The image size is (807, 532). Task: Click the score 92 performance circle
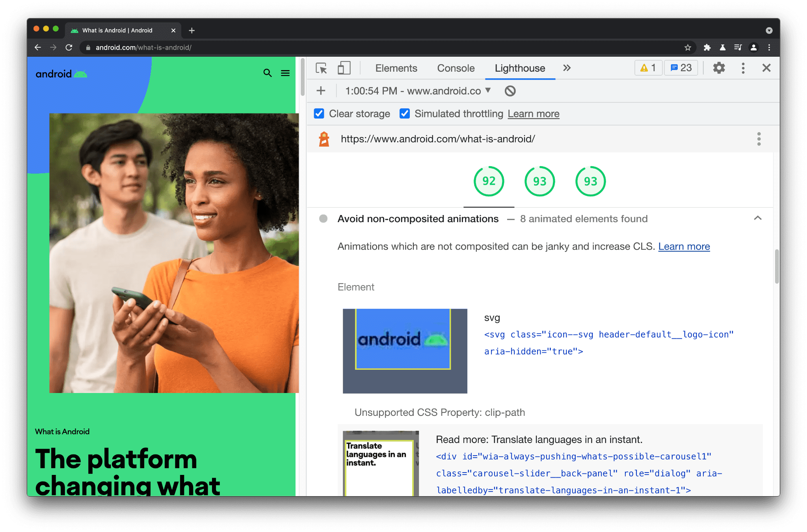[488, 181]
